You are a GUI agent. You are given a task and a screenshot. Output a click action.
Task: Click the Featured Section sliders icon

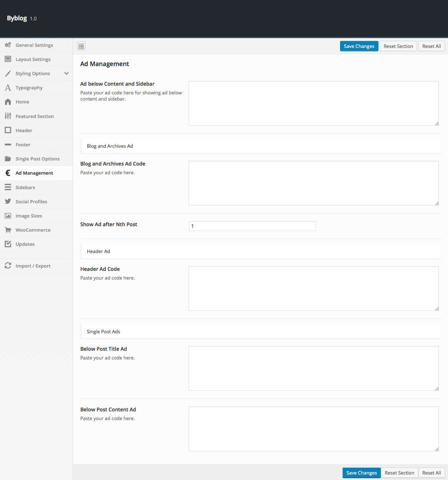8,116
